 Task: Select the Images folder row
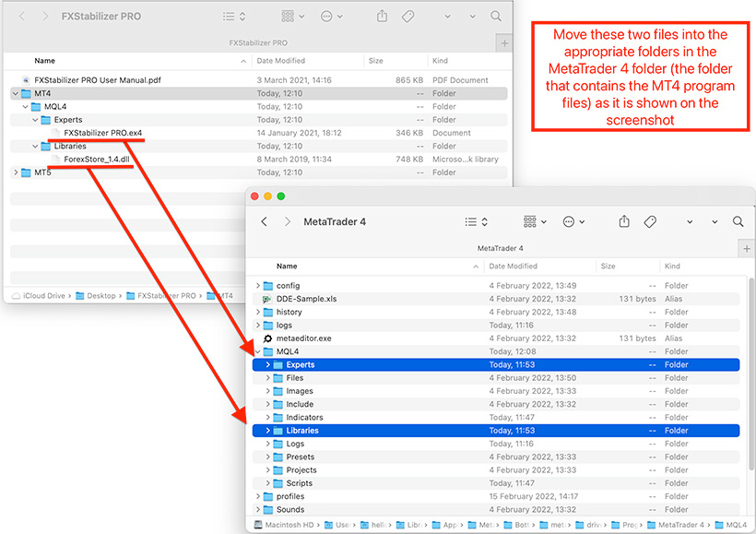pos(496,391)
